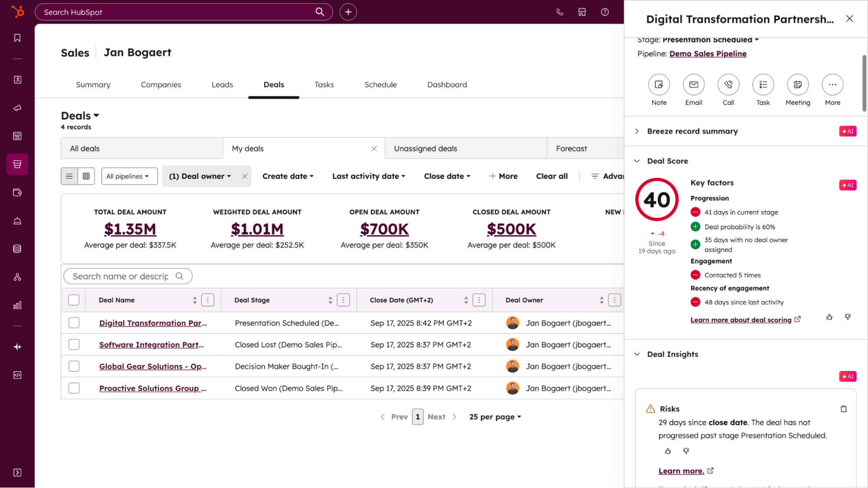Open the Help question mark icon
Screen dimensions: 868x488
point(605,12)
